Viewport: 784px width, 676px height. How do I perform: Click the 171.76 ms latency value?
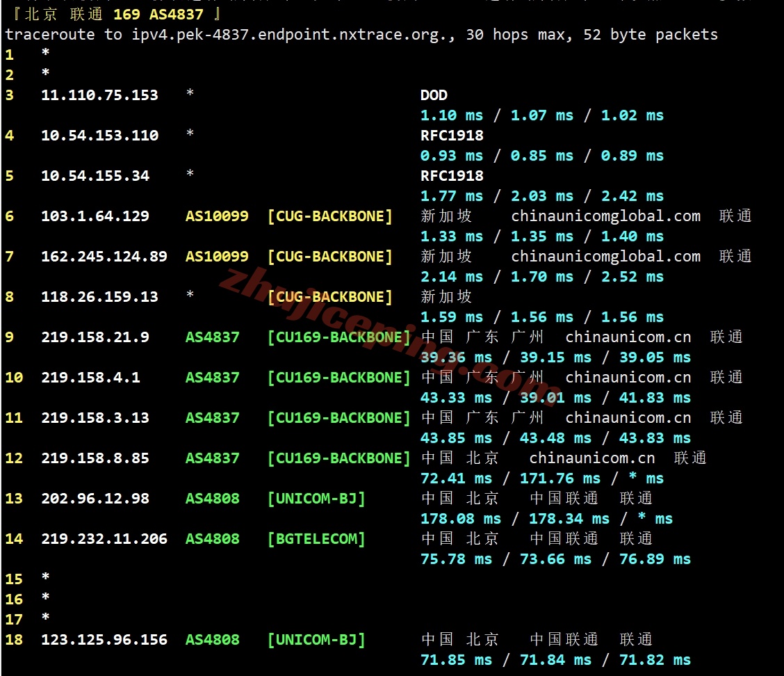pyautogui.click(x=560, y=478)
